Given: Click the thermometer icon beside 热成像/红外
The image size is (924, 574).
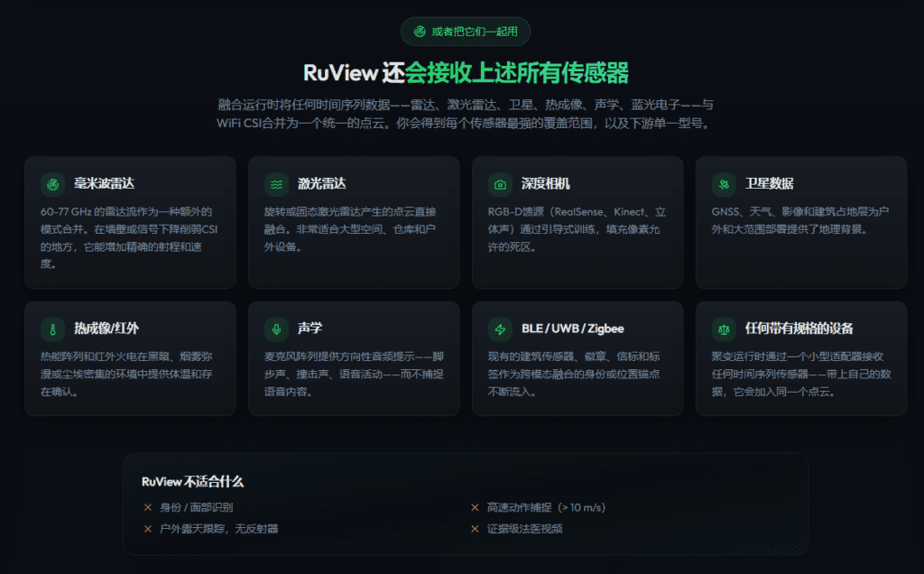Looking at the screenshot, I should [x=52, y=329].
